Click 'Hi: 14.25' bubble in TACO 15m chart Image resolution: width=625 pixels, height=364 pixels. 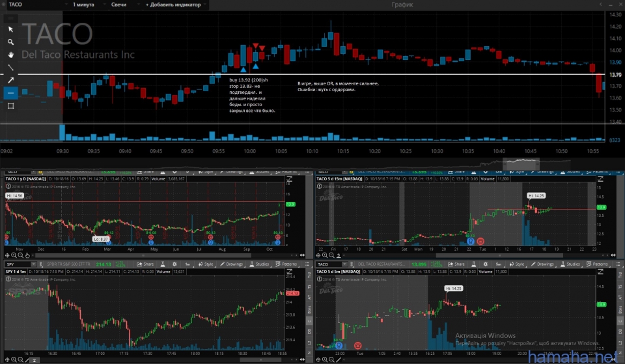536,196
